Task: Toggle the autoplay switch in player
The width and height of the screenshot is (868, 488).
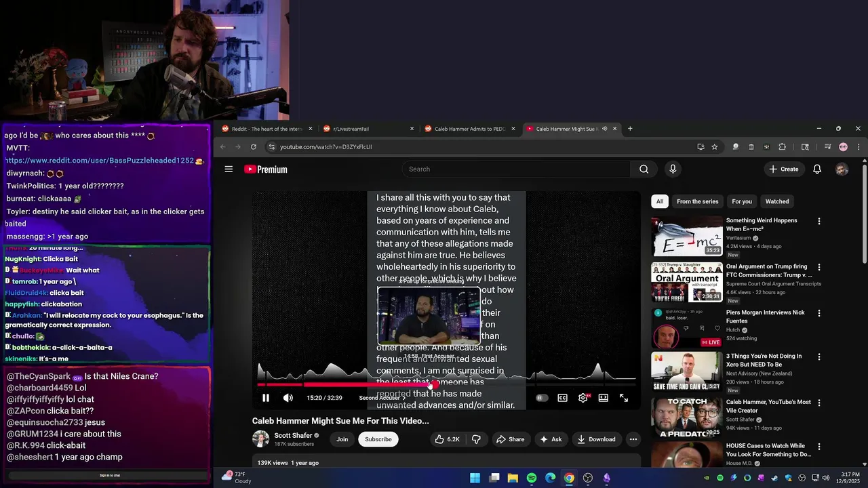Action: pos(541,398)
